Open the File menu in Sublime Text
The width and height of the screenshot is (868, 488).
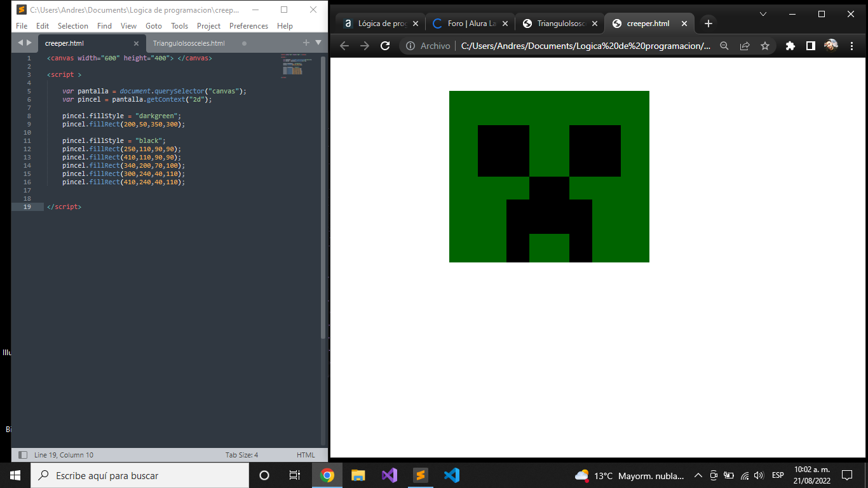(22, 26)
